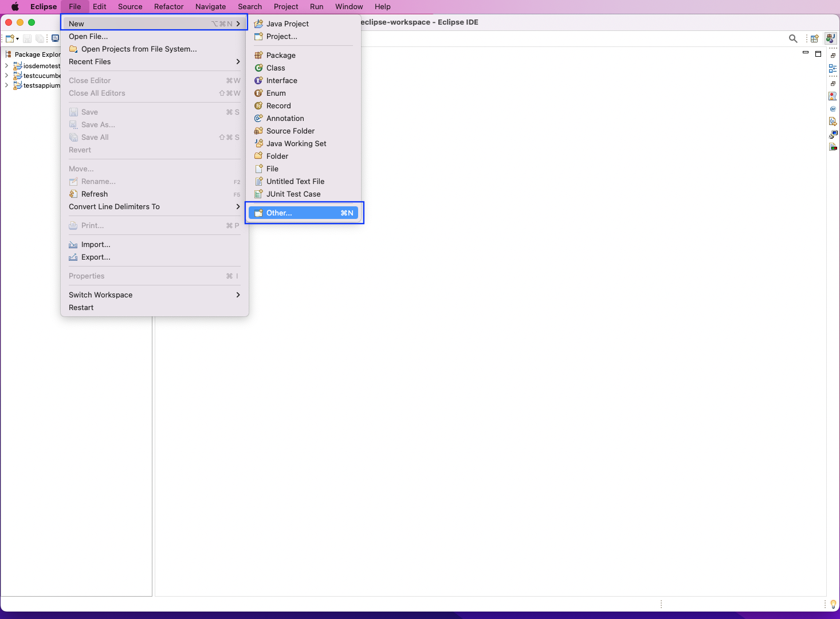840x619 pixels.
Task: Click the Open Perspective toolbar icon
Action: [814, 38]
